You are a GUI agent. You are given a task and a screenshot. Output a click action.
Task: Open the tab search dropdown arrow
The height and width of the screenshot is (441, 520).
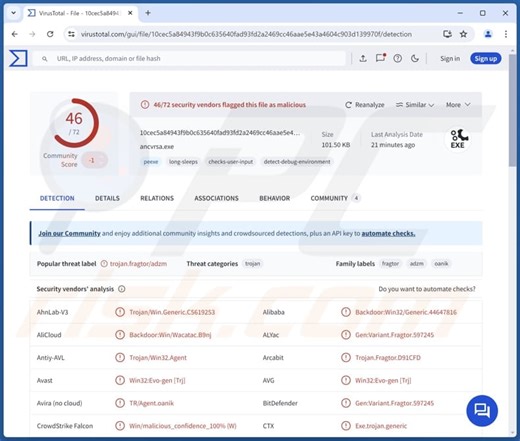tap(13, 13)
